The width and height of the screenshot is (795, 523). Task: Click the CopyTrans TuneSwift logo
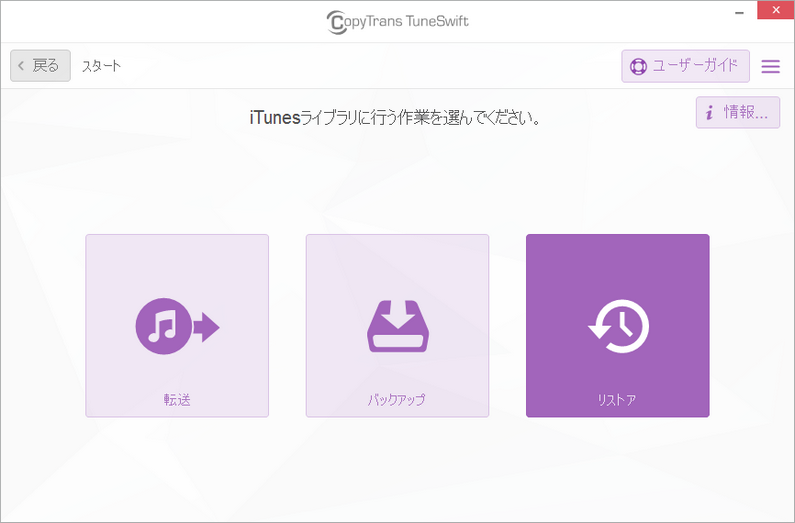(x=398, y=22)
